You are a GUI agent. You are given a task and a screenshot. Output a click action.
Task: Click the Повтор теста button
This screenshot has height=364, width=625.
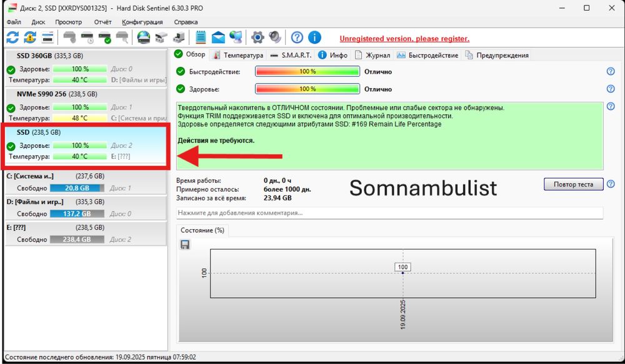[x=573, y=184]
